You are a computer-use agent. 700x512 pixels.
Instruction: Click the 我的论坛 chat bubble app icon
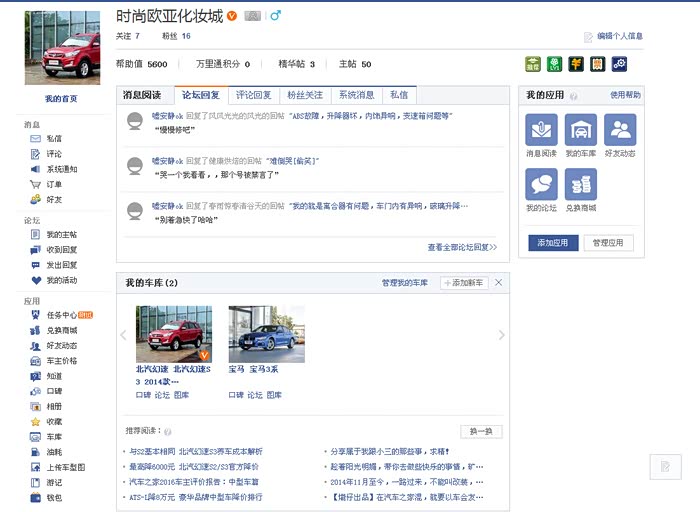542,184
